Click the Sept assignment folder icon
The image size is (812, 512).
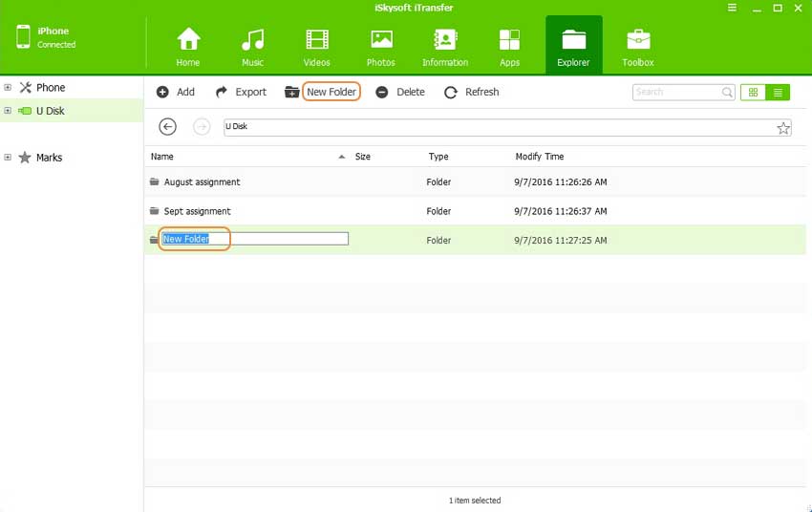tap(155, 211)
